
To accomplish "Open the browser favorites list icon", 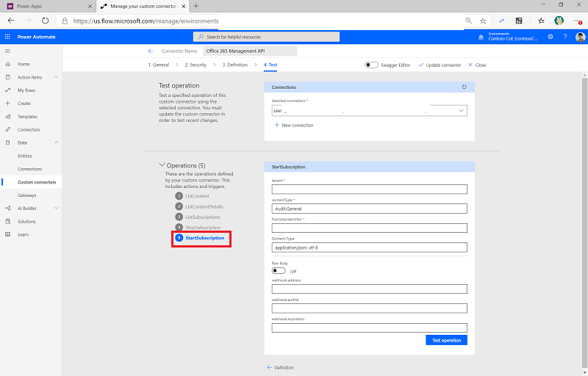I will pos(541,21).
